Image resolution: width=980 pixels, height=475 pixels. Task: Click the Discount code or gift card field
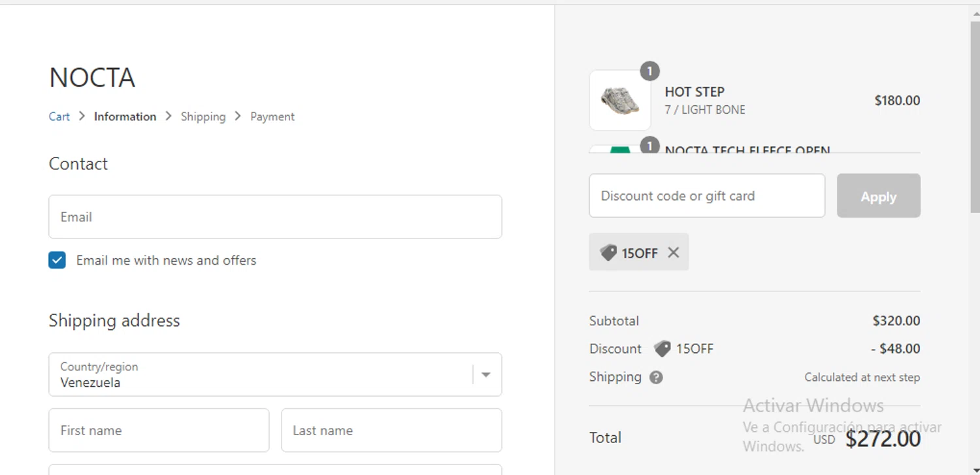tap(707, 195)
